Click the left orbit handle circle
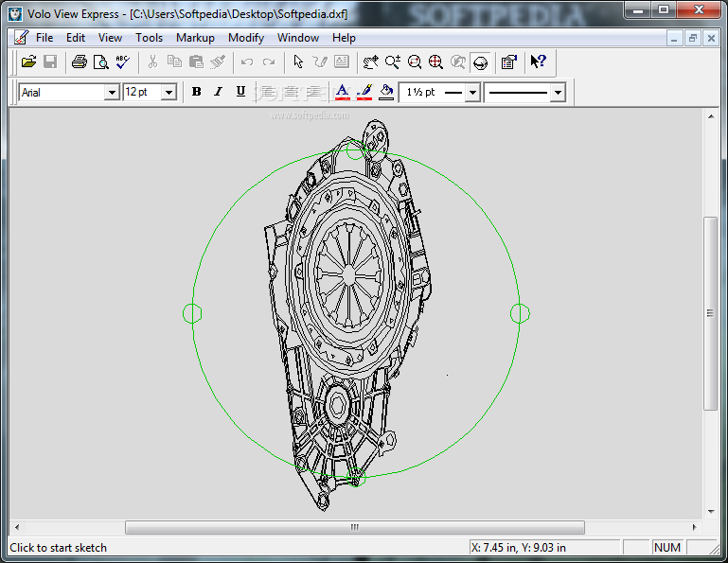The image size is (728, 563). coord(192,314)
